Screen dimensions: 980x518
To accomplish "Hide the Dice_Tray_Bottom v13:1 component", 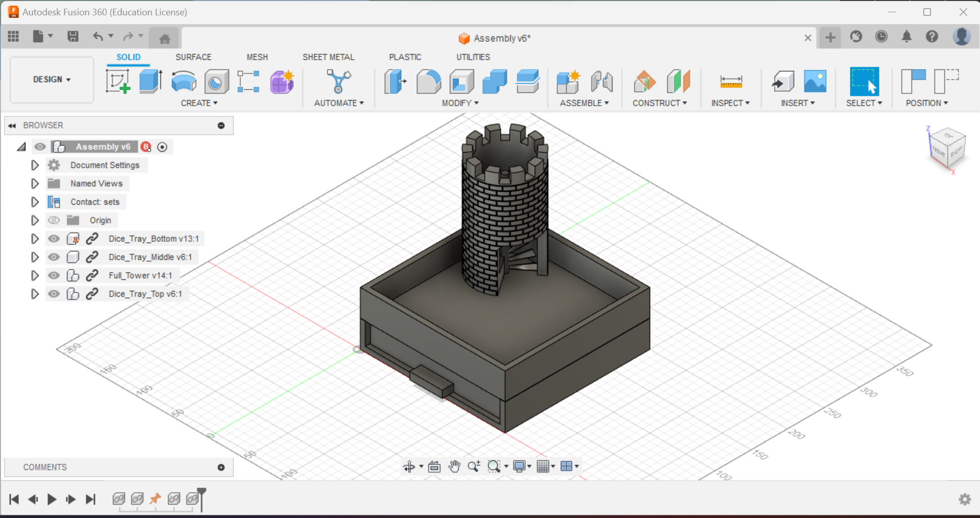I will coord(54,239).
